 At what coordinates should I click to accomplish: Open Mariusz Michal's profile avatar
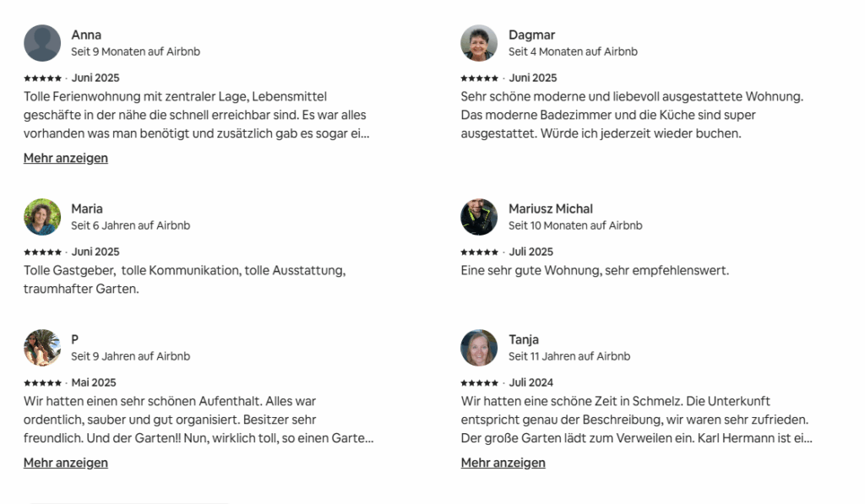[x=479, y=217]
